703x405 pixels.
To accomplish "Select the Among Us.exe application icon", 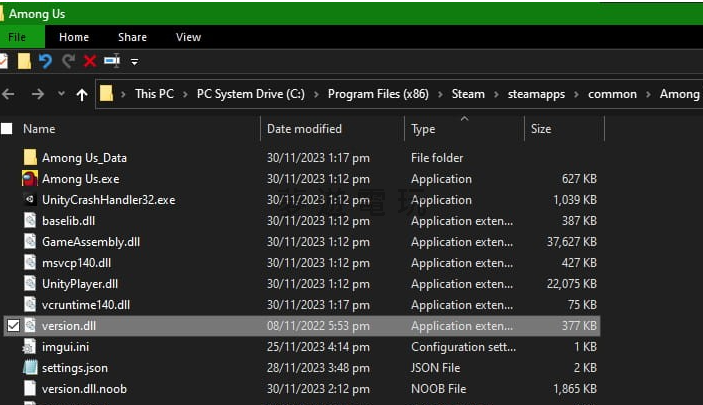I will (x=30, y=179).
